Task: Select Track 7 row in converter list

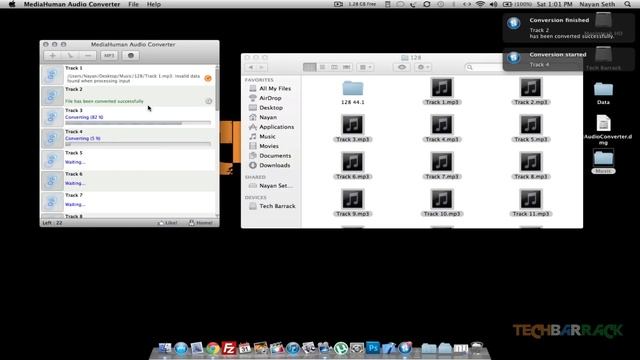Action: tap(128, 202)
